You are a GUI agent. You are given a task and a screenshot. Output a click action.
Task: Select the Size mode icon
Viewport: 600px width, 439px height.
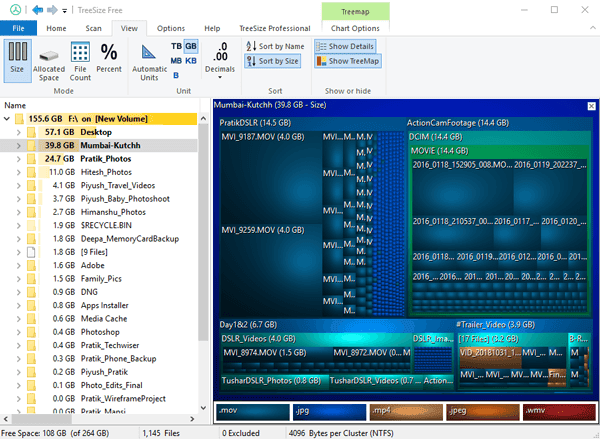click(18, 60)
